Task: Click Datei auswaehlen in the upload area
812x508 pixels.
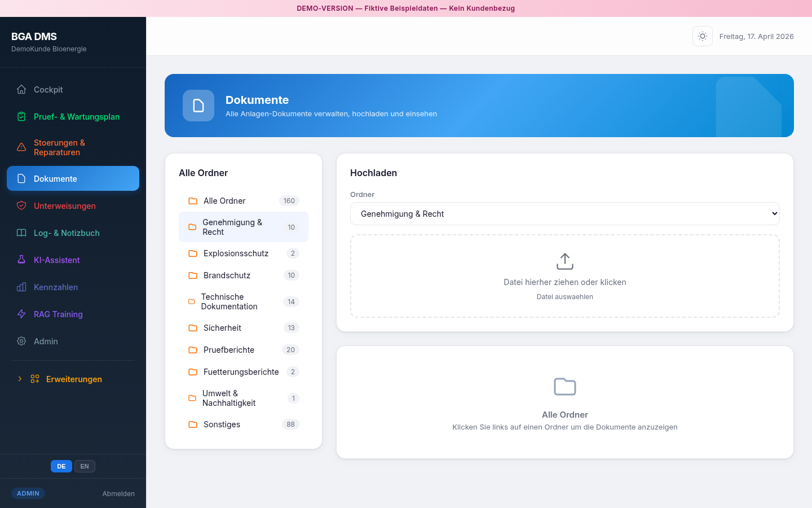Action: pos(564,297)
